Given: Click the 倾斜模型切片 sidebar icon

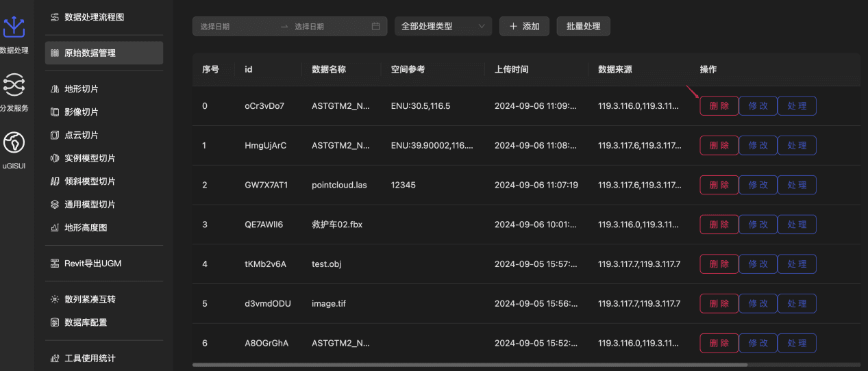Looking at the screenshot, I should point(55,181).
